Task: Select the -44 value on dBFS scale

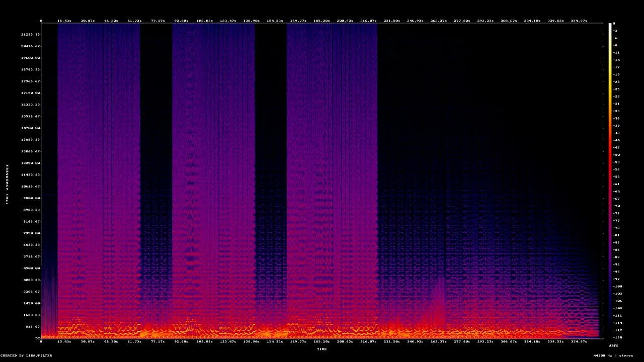Action: click(x=616, y=140)
